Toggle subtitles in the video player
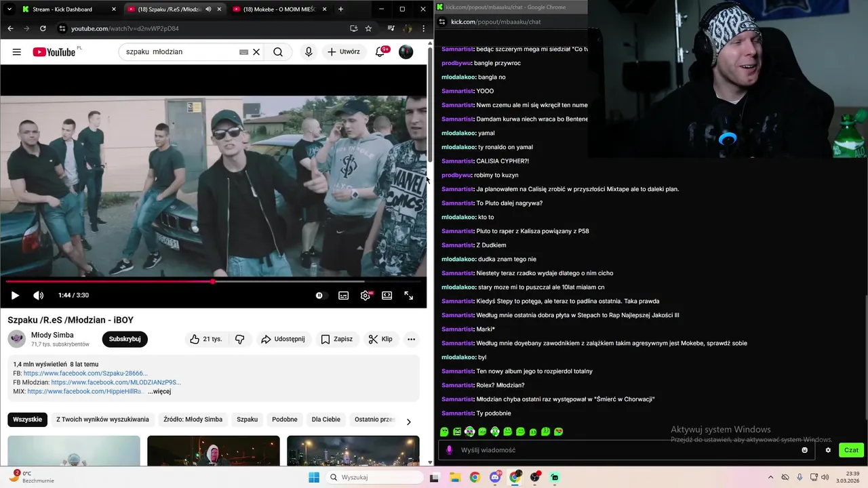Screen dimensions: 868x488 [x=344, y=295]
